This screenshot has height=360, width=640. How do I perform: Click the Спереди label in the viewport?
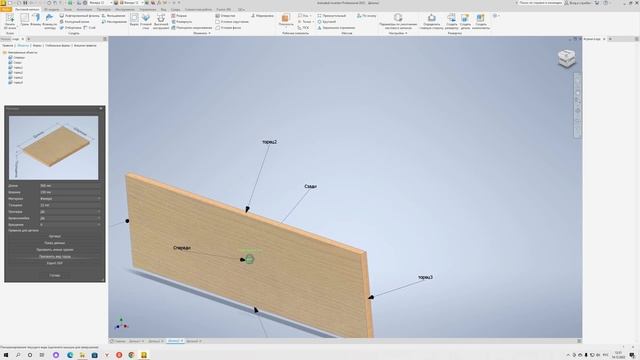pos(182,248)
